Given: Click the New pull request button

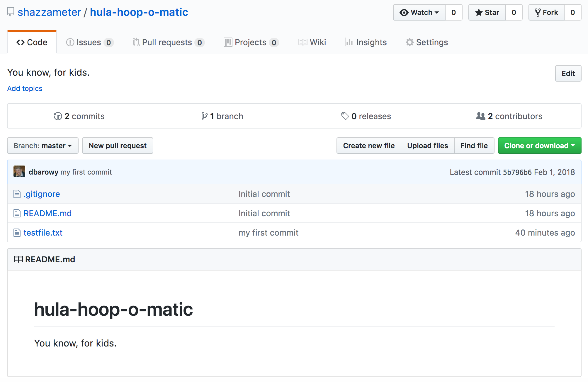Looking at the screenshot, I should 118,146.
